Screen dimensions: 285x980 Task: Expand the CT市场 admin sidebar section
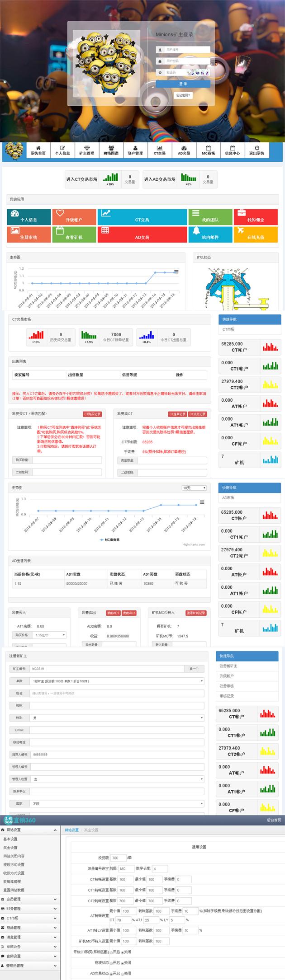coord(30,918)
